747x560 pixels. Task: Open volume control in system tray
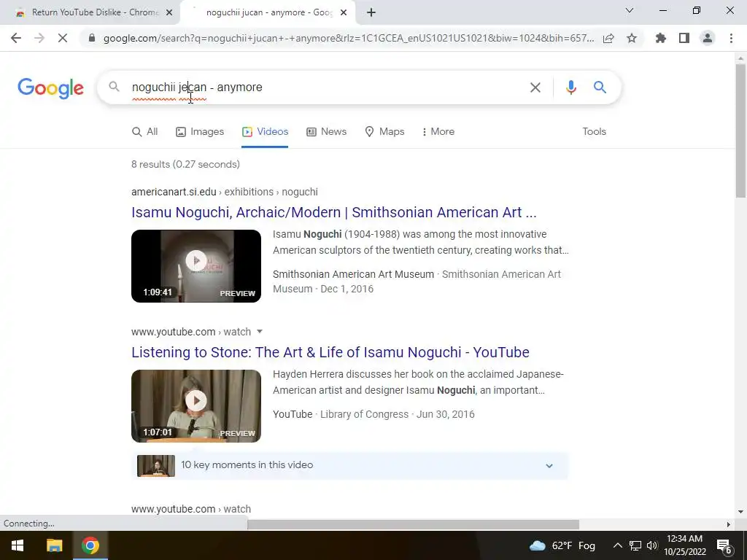coord(651,545)
